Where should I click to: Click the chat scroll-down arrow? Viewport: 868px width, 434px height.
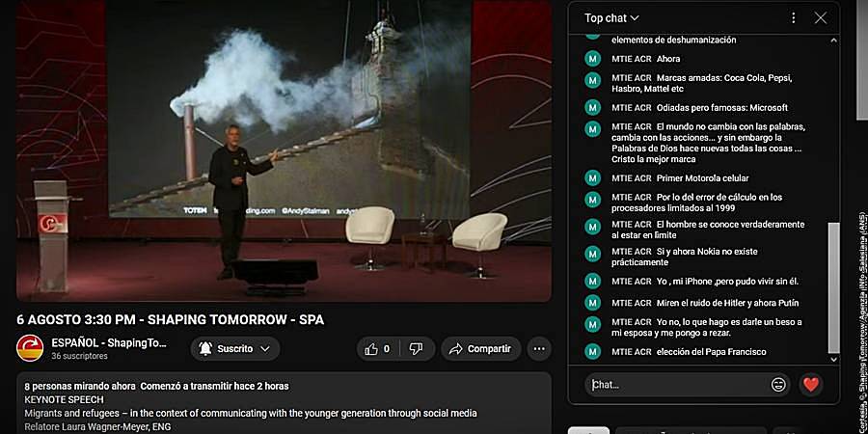tap(834, 359)
